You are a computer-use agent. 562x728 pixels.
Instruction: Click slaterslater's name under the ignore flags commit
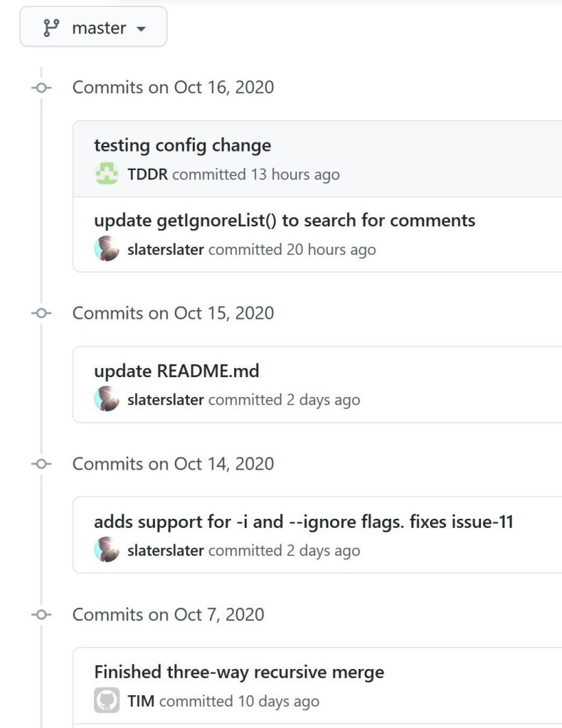pyautogui.click(x=165, y=550)
